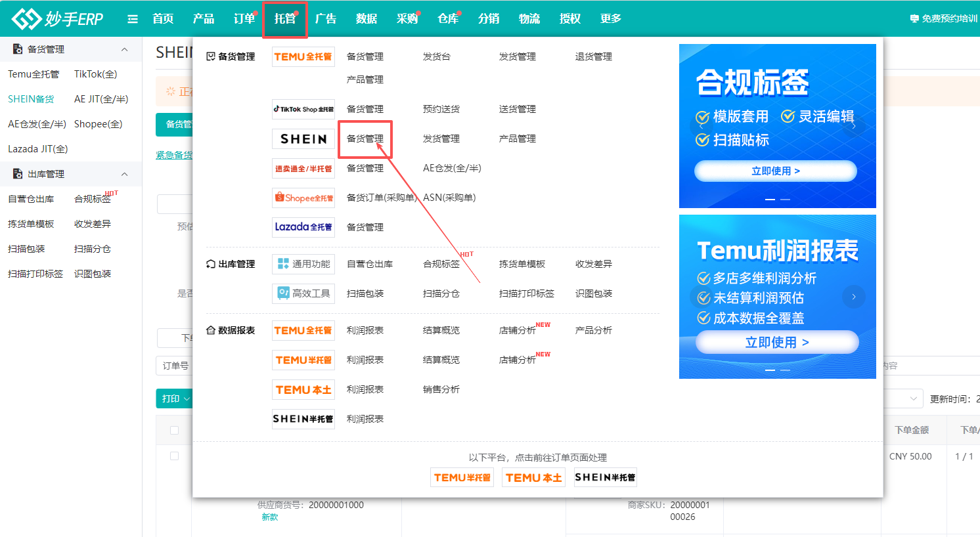Image resolution: width=980 pixels, height=537 pixels.
Task: Select the TEMU全托管 platform logo in the panel
Action: (303, 56)
